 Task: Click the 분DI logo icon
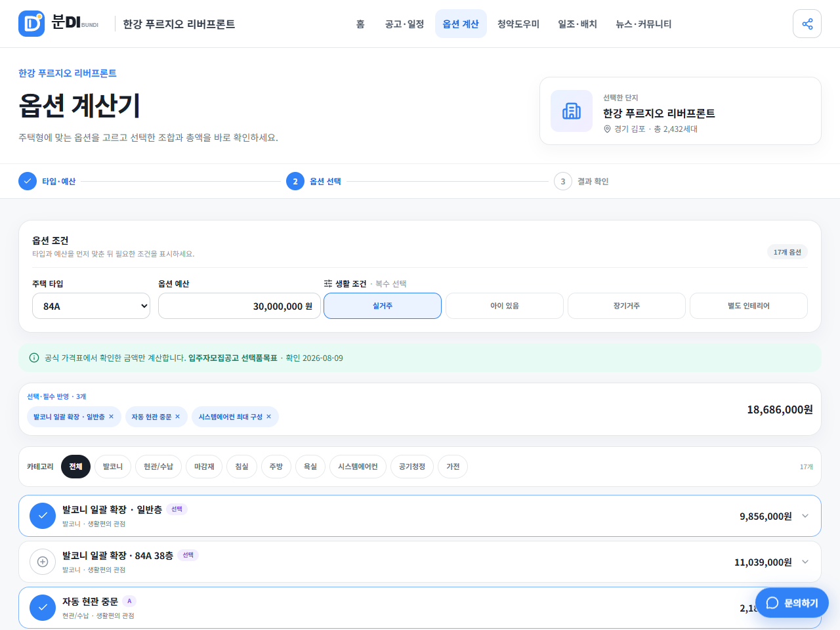31,24
